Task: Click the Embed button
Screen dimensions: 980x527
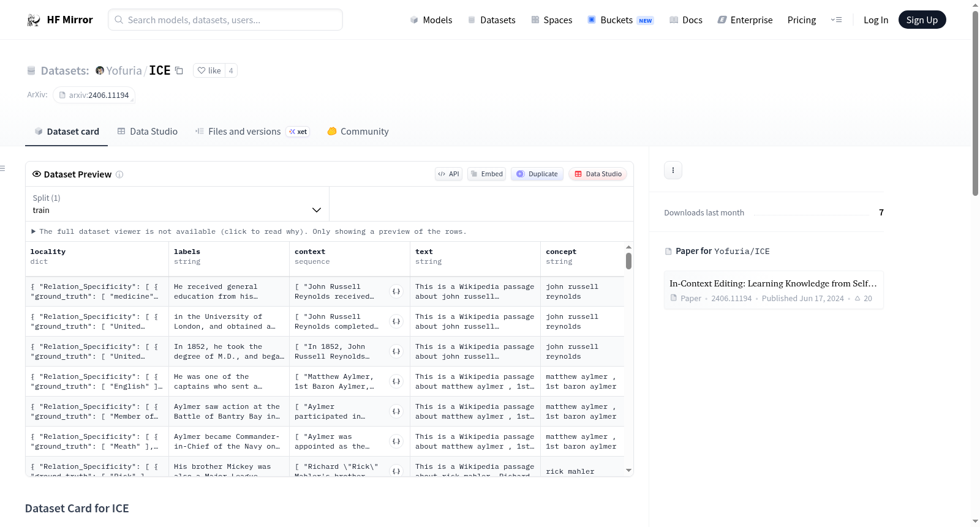Action: pyautogui.click(x=487, y=174)
